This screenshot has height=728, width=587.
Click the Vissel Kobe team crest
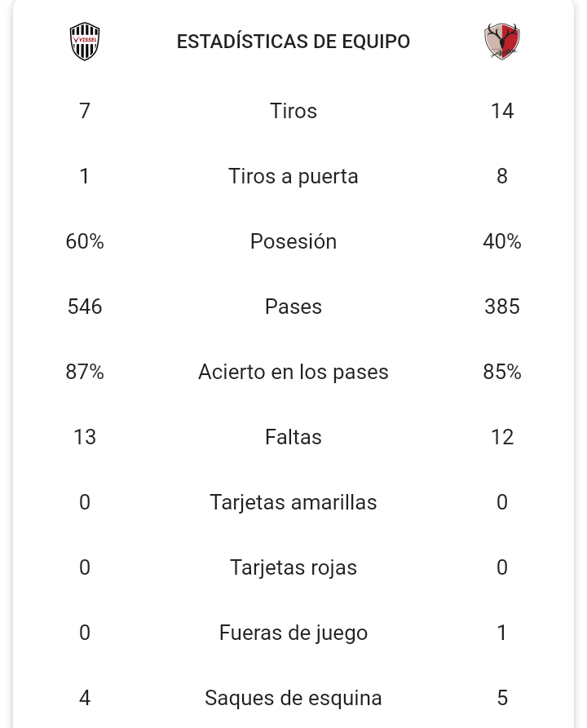point(85,42)
